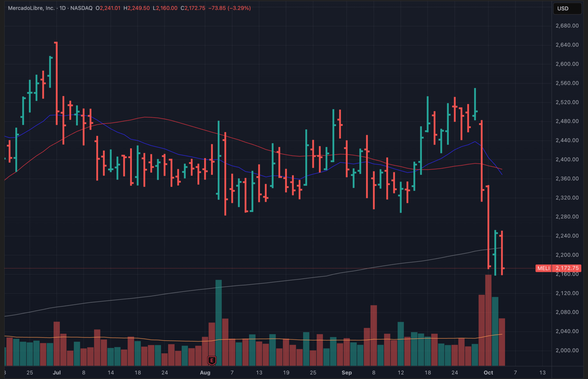Click the Sep label on time axis
The height and width of the screenshot is (379, 588).
click(346, 373)
